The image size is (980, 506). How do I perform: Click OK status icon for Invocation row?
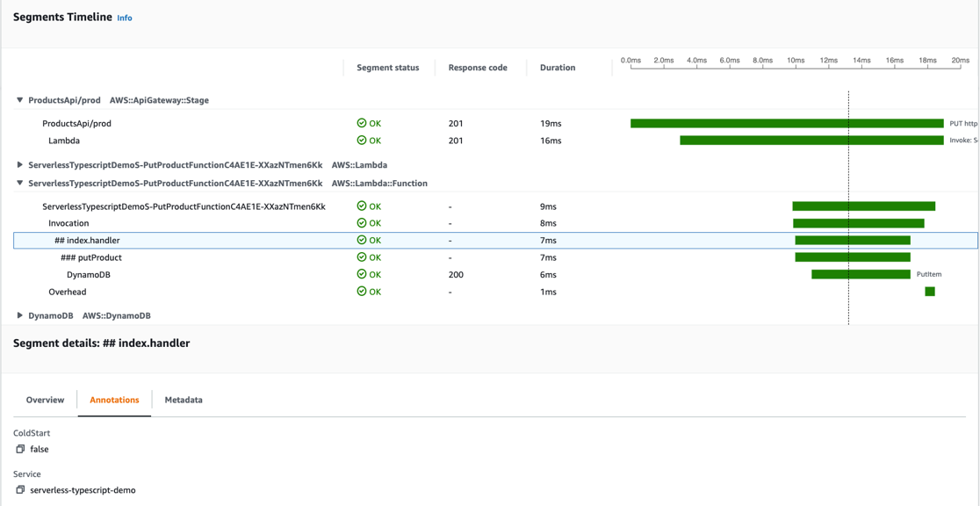pos(362,223)
